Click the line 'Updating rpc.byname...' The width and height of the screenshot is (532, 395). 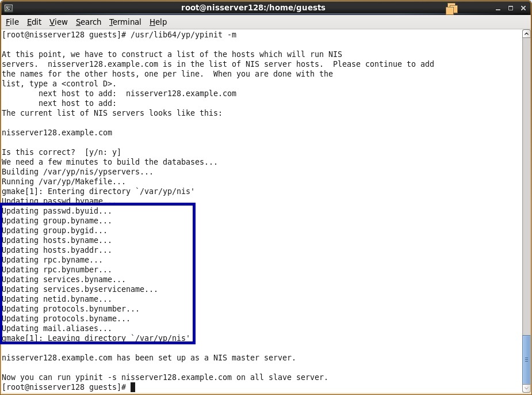(52, 260)
